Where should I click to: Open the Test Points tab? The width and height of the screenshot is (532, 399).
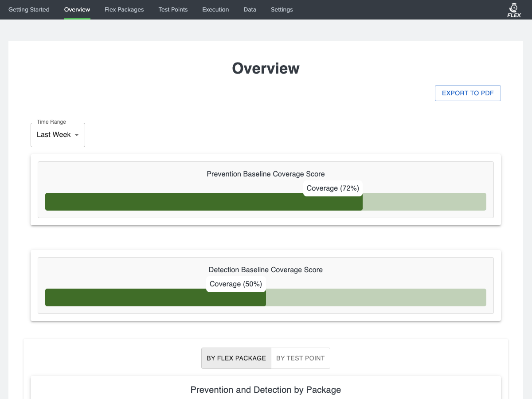tap(173, 9)
